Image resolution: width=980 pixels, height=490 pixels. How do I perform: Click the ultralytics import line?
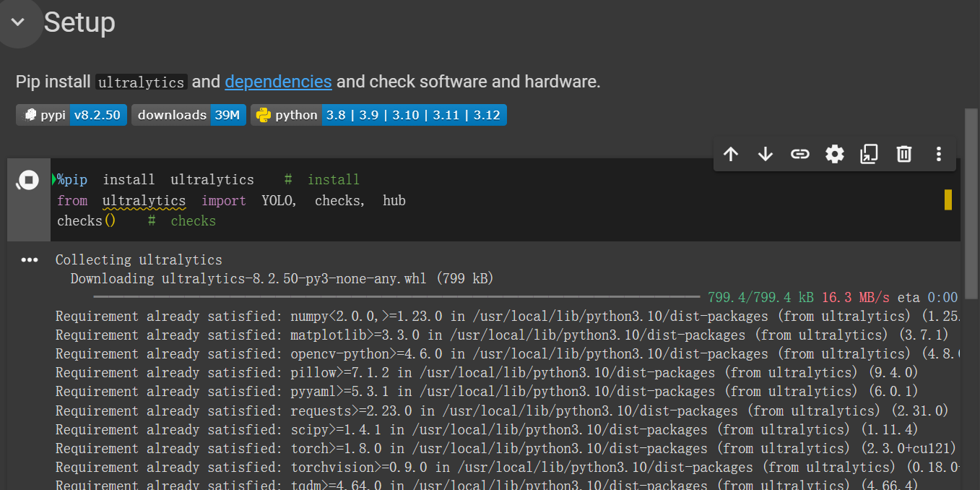(x=231, y=201)
